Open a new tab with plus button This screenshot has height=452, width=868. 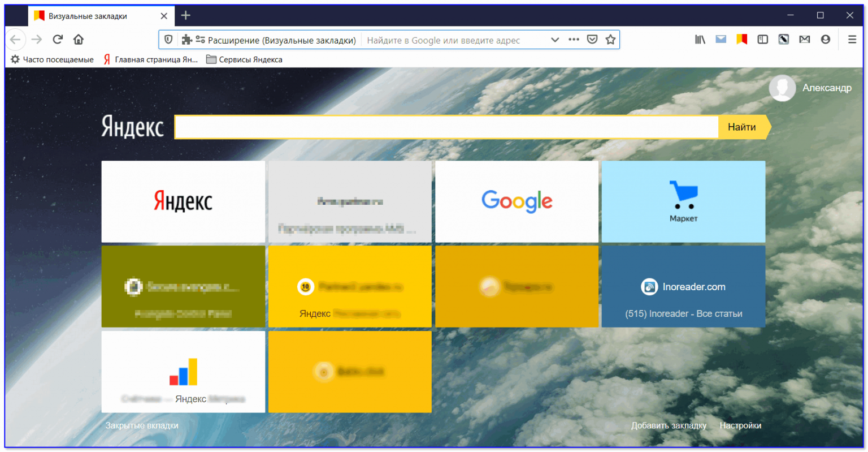[x=186, y=16]
